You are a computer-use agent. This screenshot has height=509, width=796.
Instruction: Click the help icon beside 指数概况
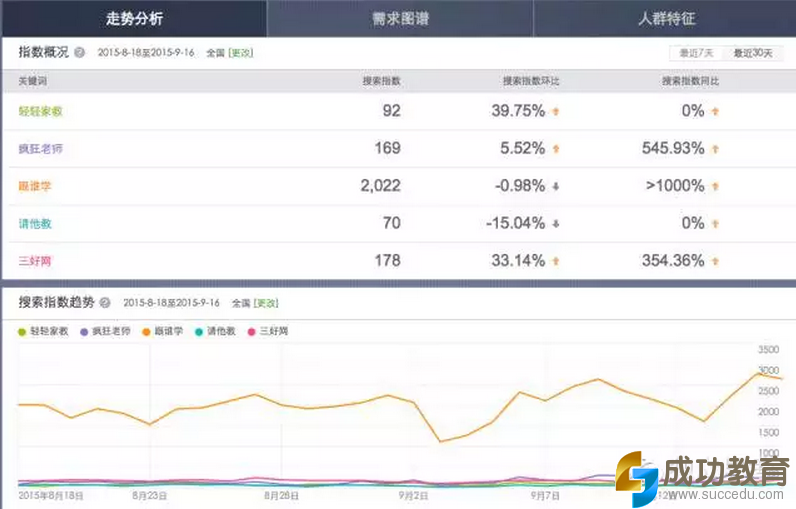coord(79,52)
